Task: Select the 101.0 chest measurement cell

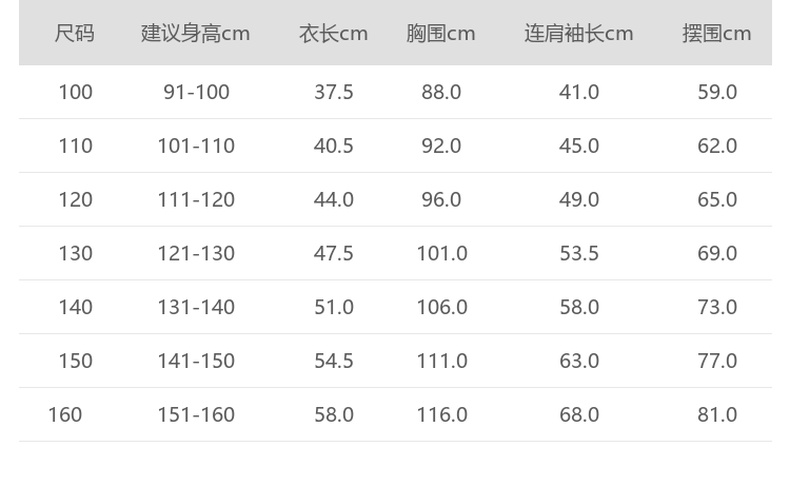Action: [442, 254]
